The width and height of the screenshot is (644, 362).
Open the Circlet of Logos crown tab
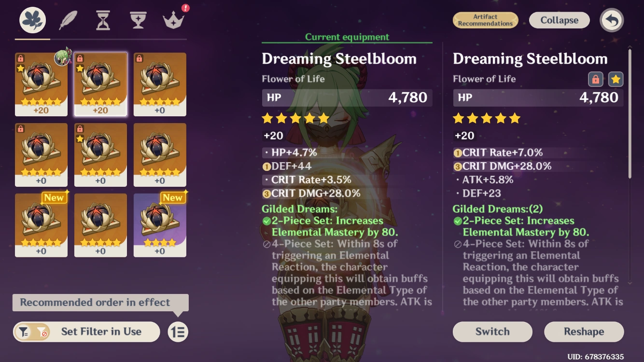(x=173, y=21)
